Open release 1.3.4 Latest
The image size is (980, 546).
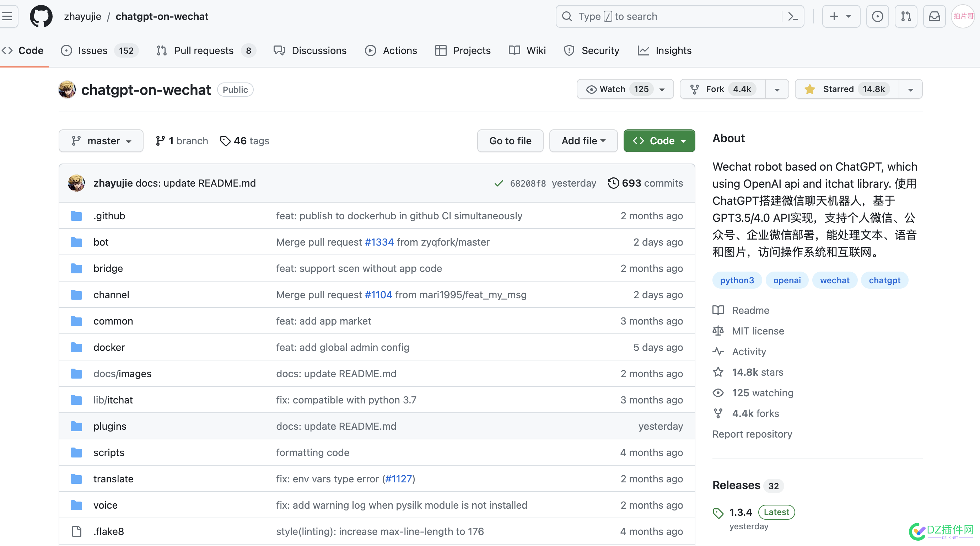(754, 512)
